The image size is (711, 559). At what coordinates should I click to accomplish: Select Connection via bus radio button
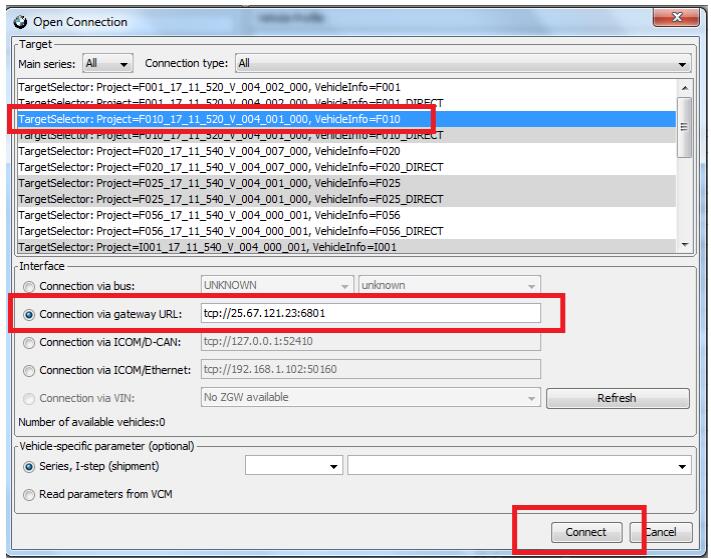29,287
